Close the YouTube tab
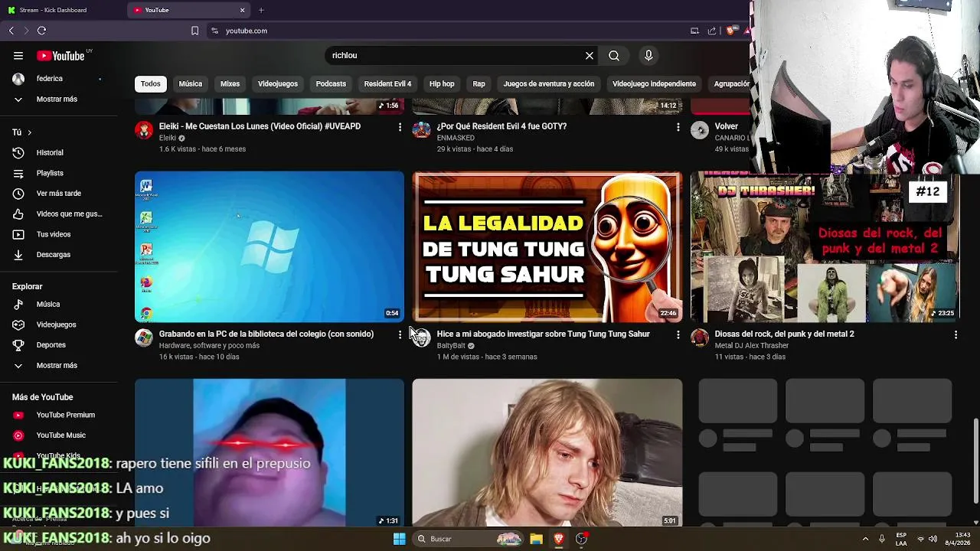This screenshot has width=980, height=551. point(243,10)
